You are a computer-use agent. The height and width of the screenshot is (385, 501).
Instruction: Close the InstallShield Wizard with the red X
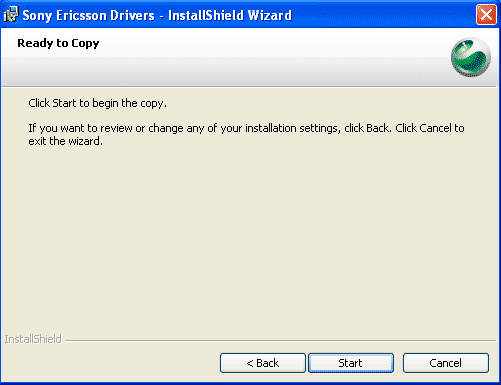click(x=486, y=15)
